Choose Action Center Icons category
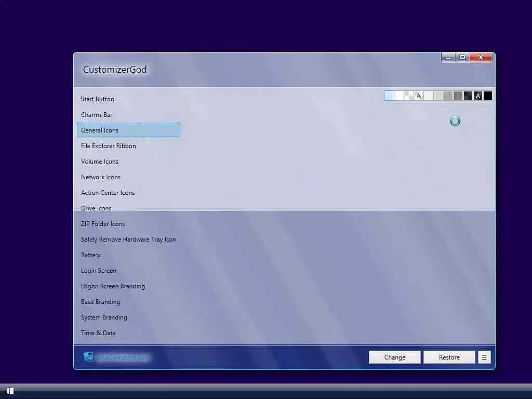This screenshot has width=532, height=399. [129, 193]
